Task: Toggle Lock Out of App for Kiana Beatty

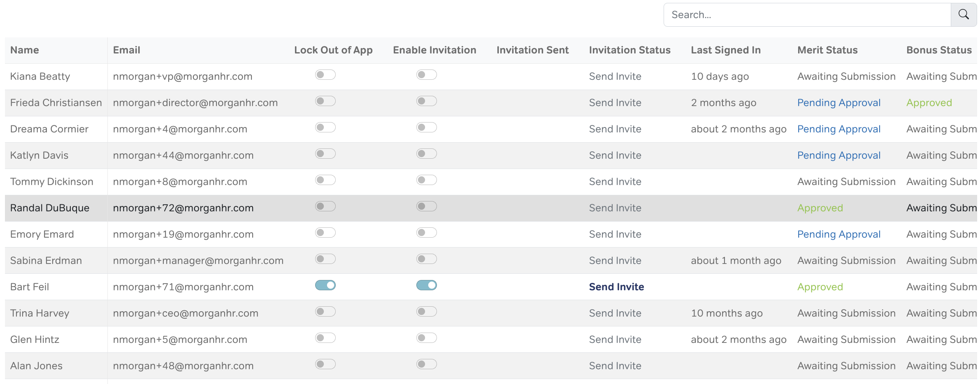Action: point(325,75)
